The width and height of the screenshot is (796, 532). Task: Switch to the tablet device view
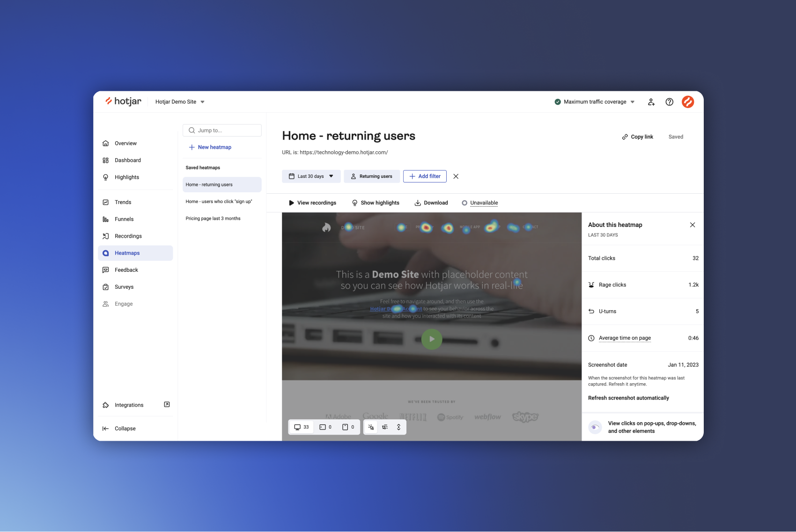(x=325, y=427)
